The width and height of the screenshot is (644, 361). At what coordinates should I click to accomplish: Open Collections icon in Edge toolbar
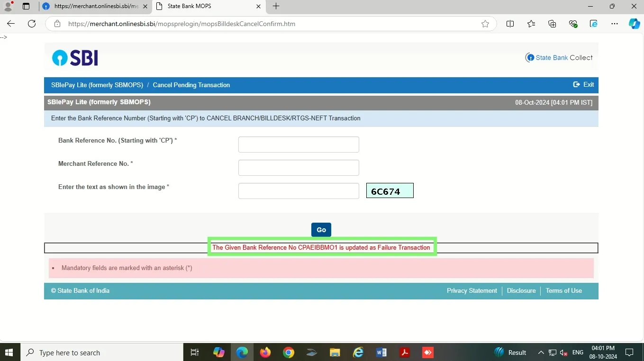click(552, 24)
